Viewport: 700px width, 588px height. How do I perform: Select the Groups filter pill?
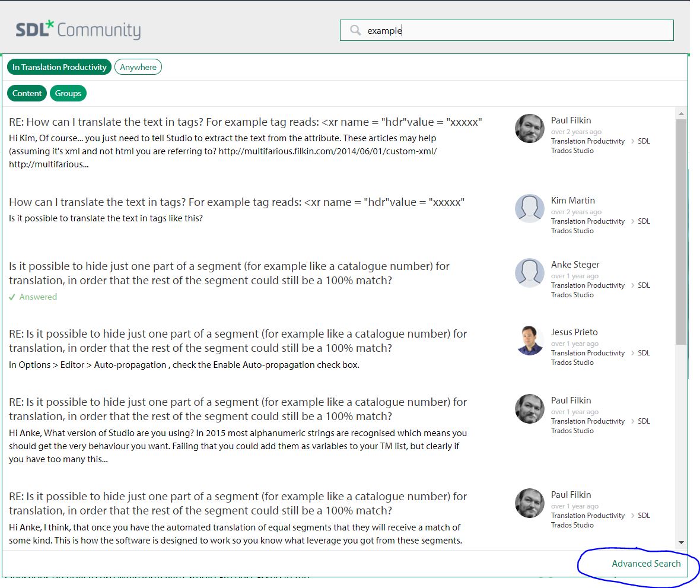[68, 93]
